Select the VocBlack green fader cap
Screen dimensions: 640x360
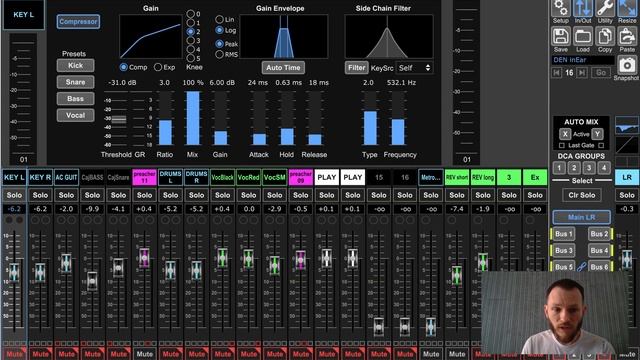point(222,258)
